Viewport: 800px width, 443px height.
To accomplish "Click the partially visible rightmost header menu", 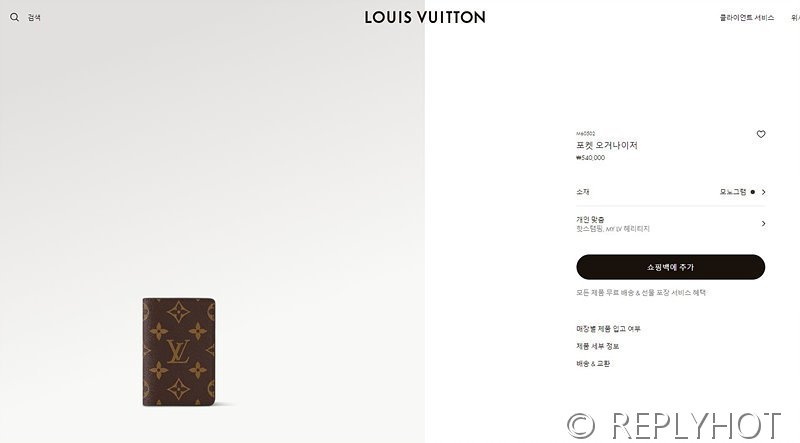I will coord(795,17).
